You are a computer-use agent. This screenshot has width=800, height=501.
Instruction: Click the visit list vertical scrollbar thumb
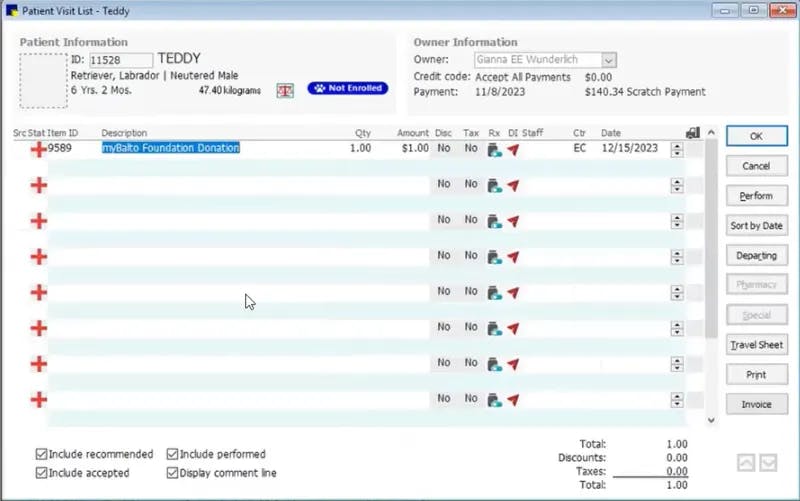(x=711, y=238)
